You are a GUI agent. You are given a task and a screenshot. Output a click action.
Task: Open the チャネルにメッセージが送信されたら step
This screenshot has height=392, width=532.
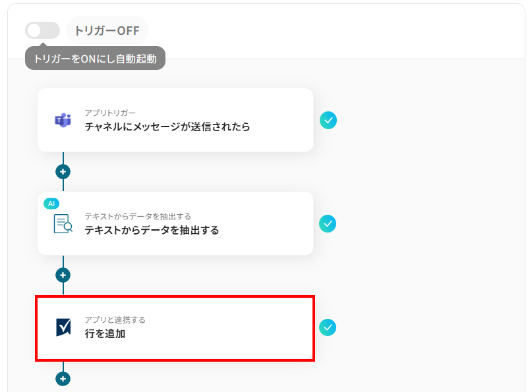[x=167, y=126]
